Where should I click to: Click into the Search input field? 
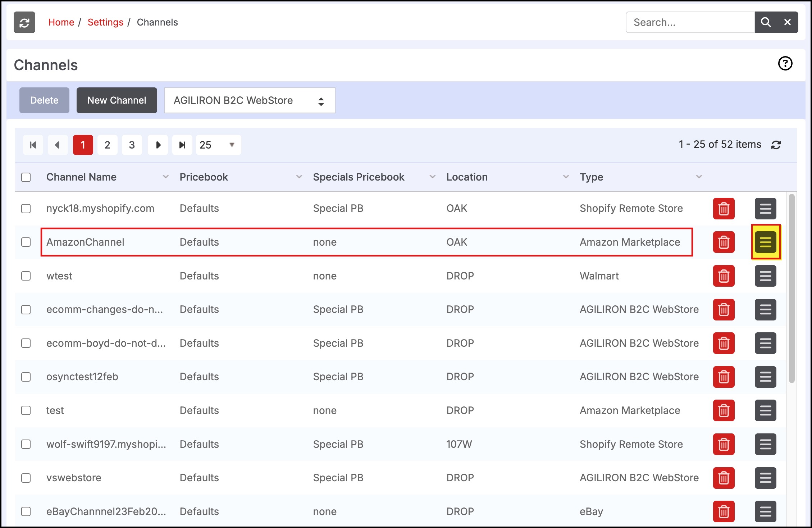pyautogui.click(x=690, y=22)
